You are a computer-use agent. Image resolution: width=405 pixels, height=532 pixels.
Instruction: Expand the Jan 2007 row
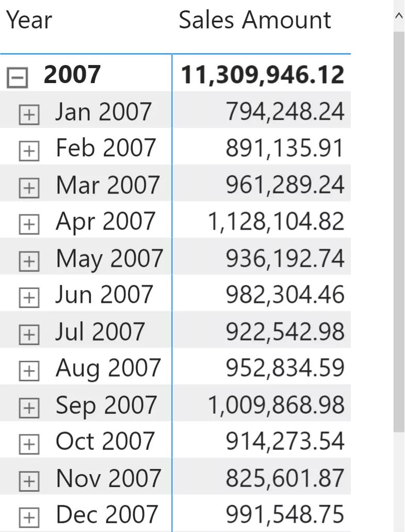coord(29,115)
